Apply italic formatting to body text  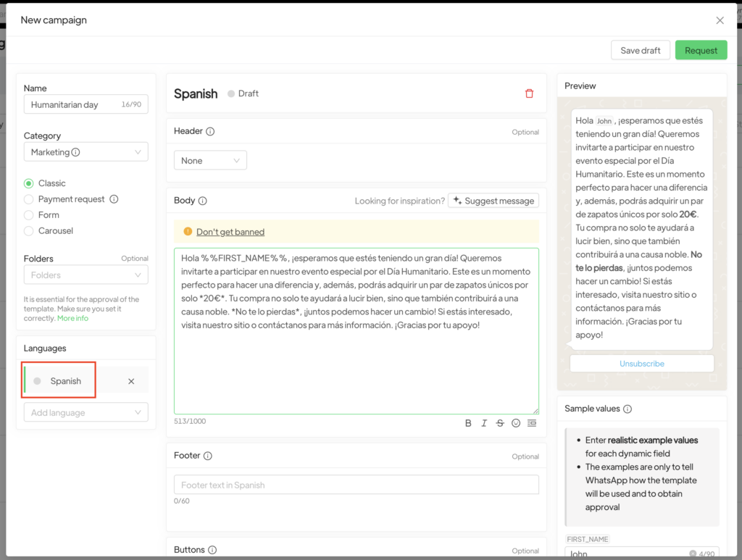pyautogui.click(x=484, y=423)
